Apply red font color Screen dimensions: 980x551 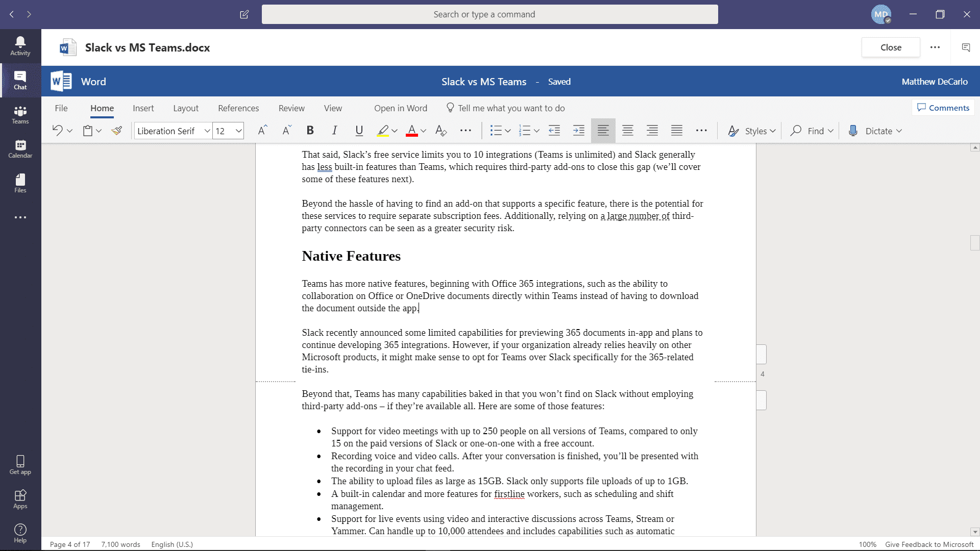pos(412,131)
